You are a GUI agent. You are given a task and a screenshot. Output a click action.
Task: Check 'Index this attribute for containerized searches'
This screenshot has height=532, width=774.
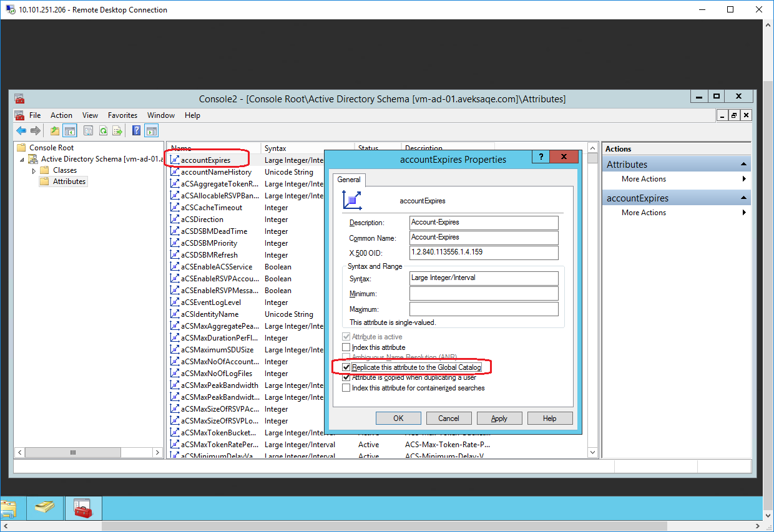(x=346, y=388)
